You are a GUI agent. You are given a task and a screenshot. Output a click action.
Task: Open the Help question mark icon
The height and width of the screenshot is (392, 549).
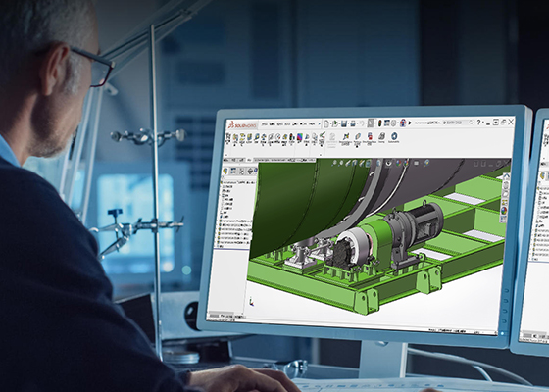tap(478, 122)
